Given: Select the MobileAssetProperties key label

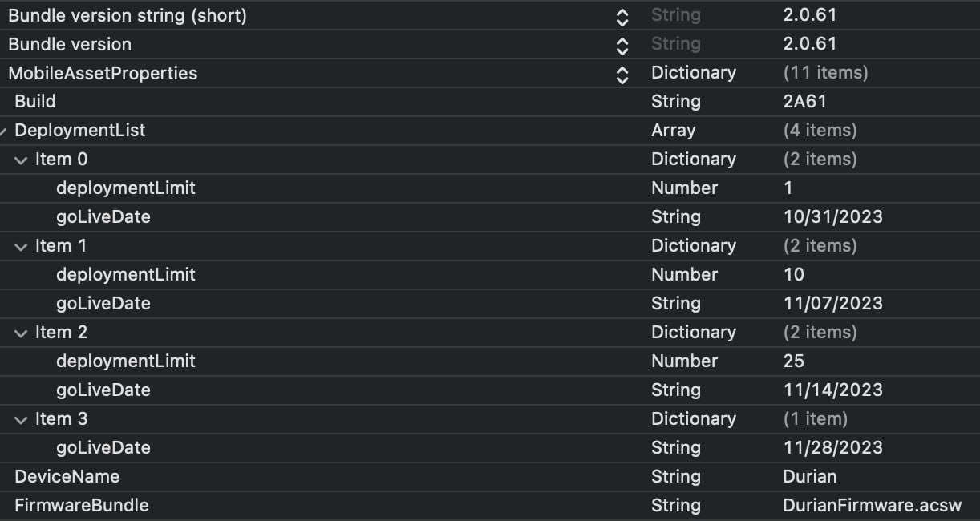Looking at the screenshot, I should (x=103, y=74).
